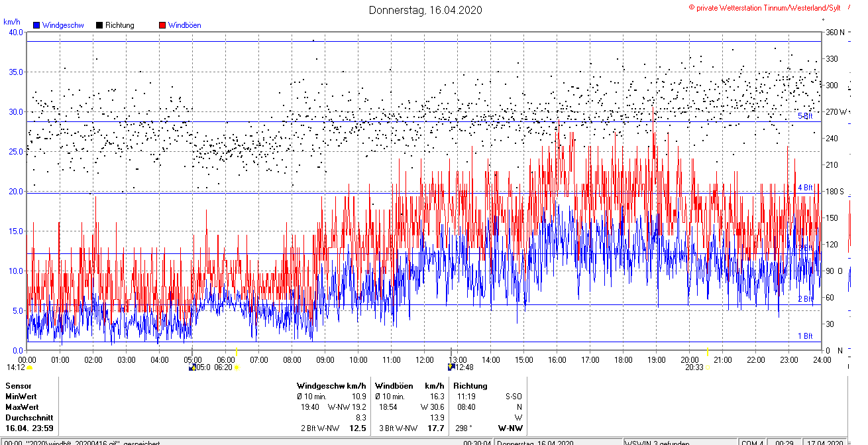Click the blue Windgeschw legend square
Viewport: 868px width, 445px height.
point(36,25)
